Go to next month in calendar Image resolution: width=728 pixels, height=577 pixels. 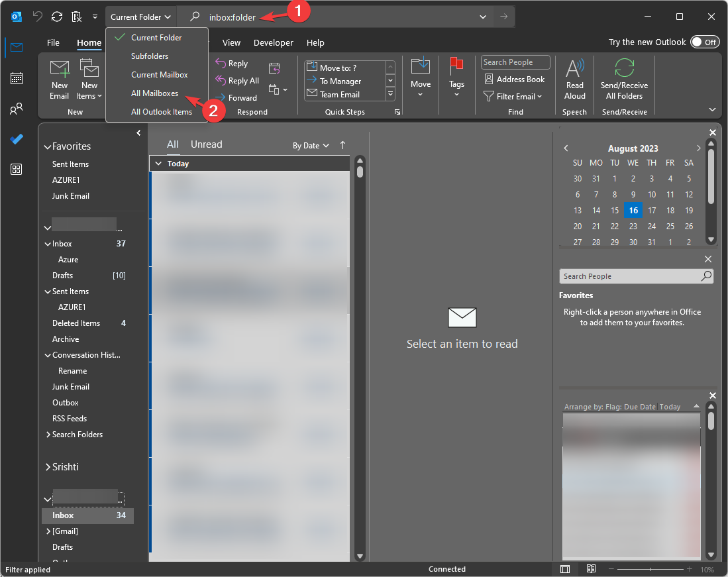698,148
